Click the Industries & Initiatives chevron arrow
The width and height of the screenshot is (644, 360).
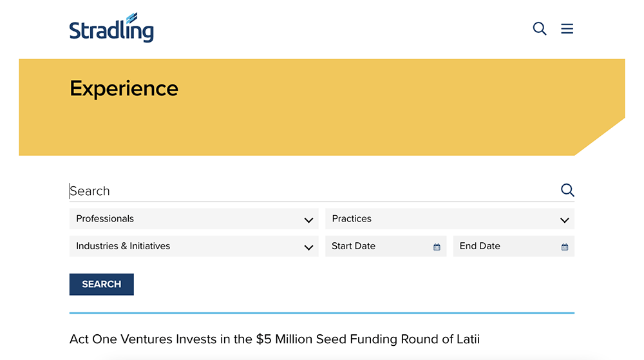pos(308,247)
